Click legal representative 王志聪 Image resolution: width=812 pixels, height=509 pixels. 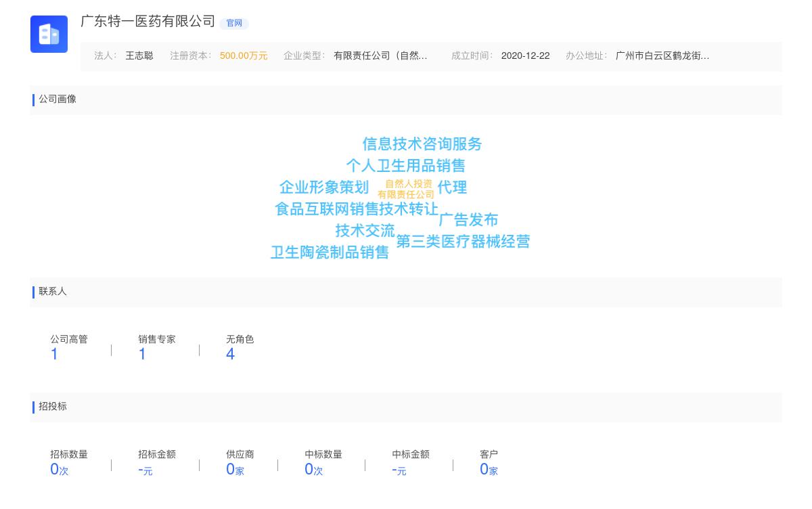click(x=139, y=56)
